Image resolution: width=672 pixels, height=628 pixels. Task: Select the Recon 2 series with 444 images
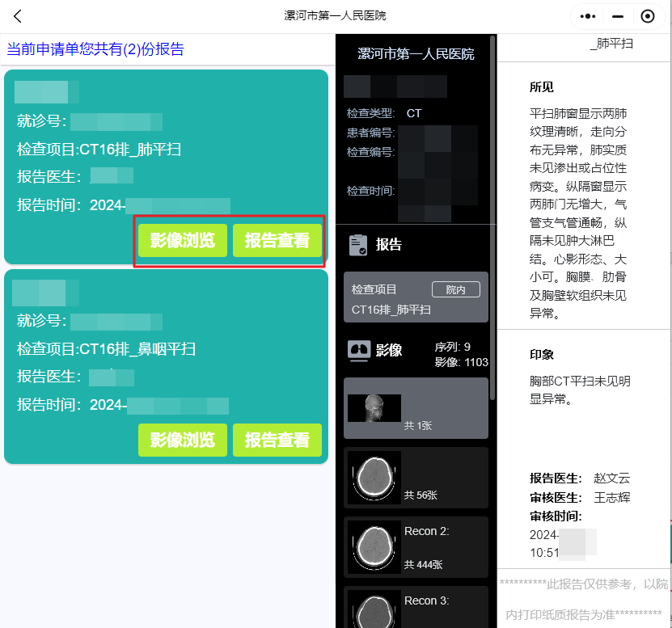416,547
